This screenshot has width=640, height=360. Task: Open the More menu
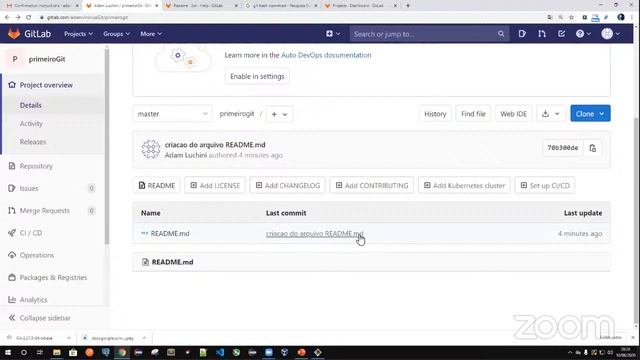pos(151,34)
